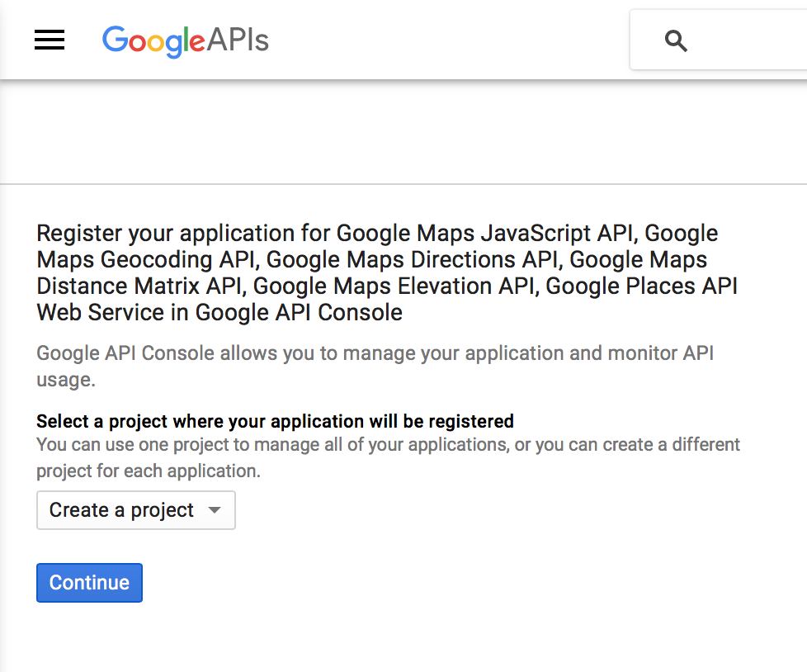Click Google Maps Directions API in heading
807x672 pixels.
tap(414, 260)
